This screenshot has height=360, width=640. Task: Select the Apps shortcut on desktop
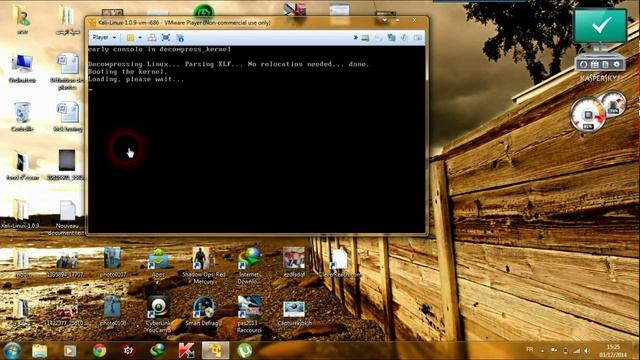[158, 262]
